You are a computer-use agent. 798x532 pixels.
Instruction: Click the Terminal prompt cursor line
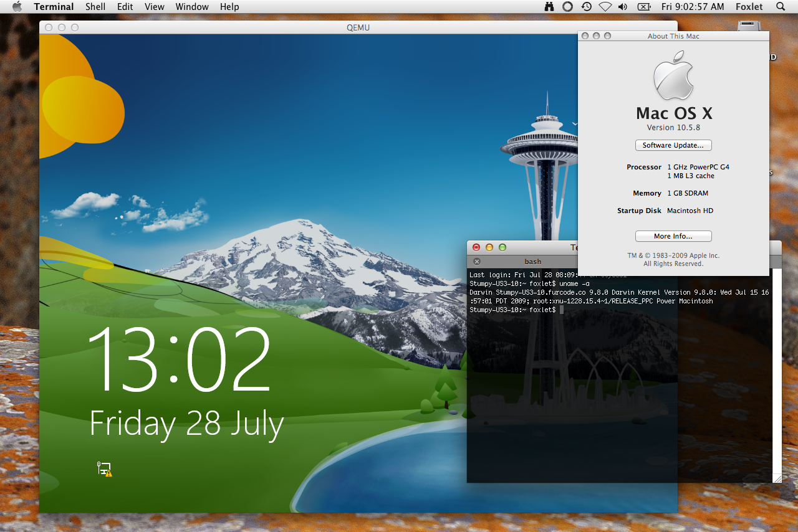pyautogui.click(x=517, y=310)
